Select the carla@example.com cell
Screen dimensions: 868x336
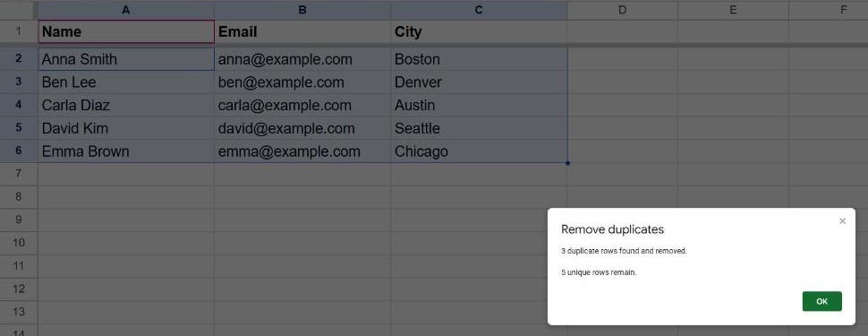tap(302, 106)
